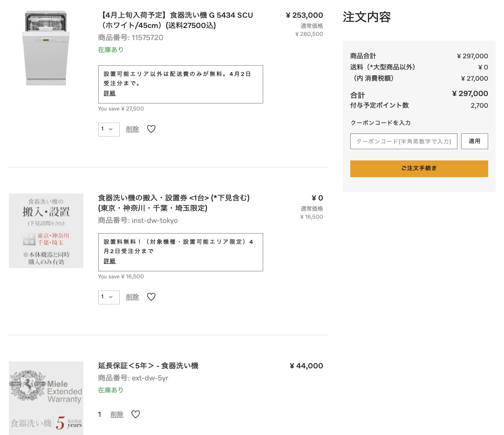
Task: Delete the dishwasher from cart via 削除
Action: (x=132, y=129)
